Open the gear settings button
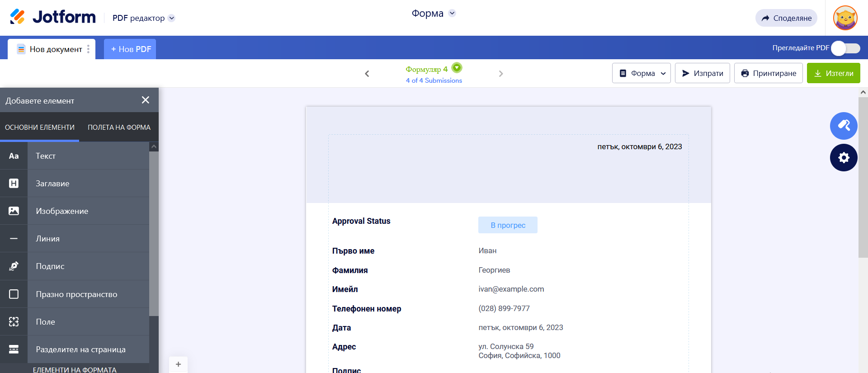 844,157
